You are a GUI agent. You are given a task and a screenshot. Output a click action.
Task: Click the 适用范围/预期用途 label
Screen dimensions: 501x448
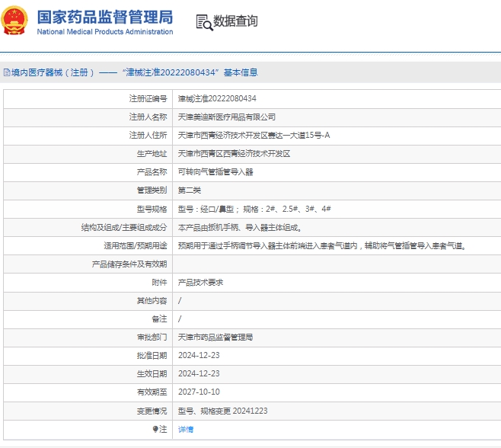click(136, 245)
